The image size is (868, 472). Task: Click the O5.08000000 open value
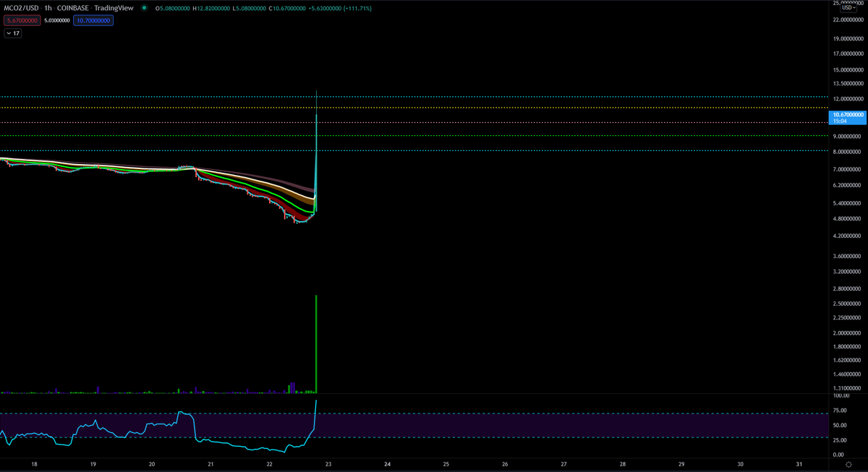(171, 9)
